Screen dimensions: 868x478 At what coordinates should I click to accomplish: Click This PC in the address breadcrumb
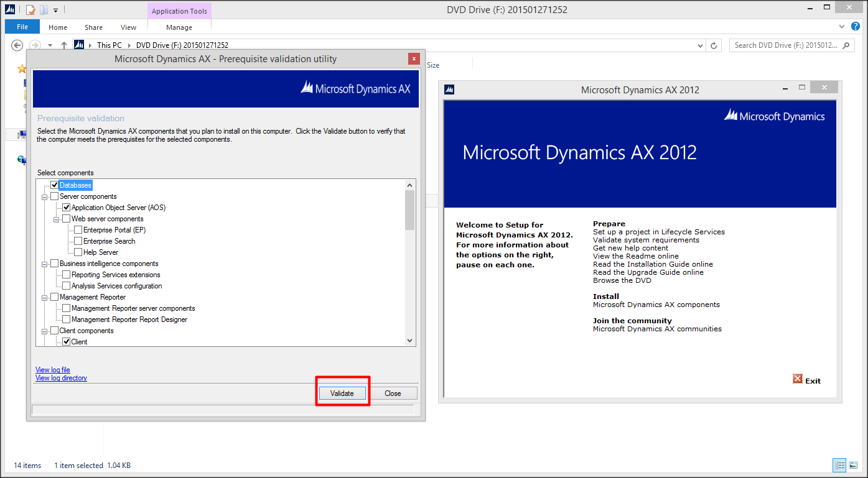coord(110,45)
